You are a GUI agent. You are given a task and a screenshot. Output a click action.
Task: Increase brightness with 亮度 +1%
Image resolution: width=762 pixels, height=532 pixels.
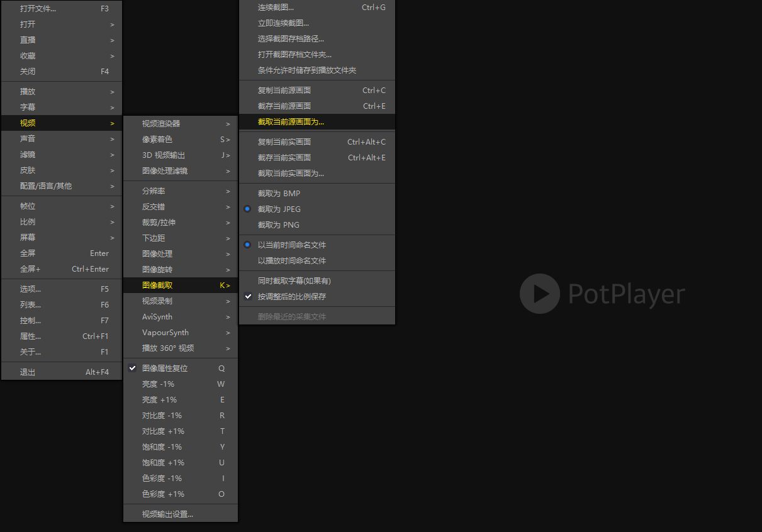click(x=181, y=399)
